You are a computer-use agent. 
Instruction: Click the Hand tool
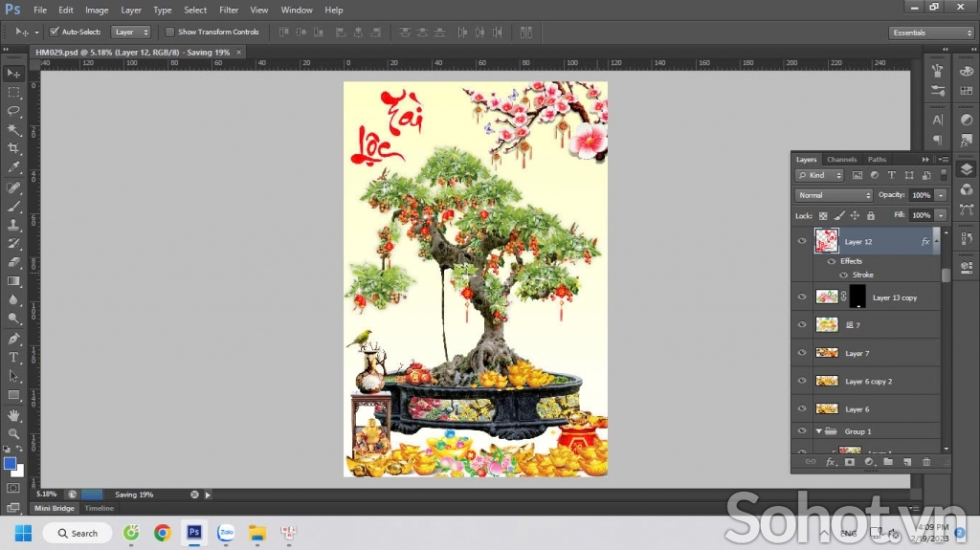tap(13, 415)
